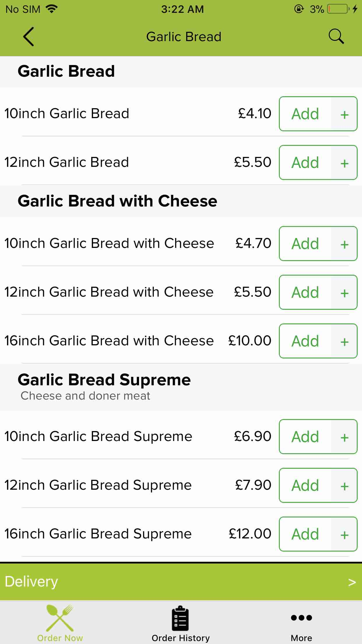This screenshot has width=362, height=644.
Task: Add 10inch Garlic Bread Supreme
Action: click(305, 437)
